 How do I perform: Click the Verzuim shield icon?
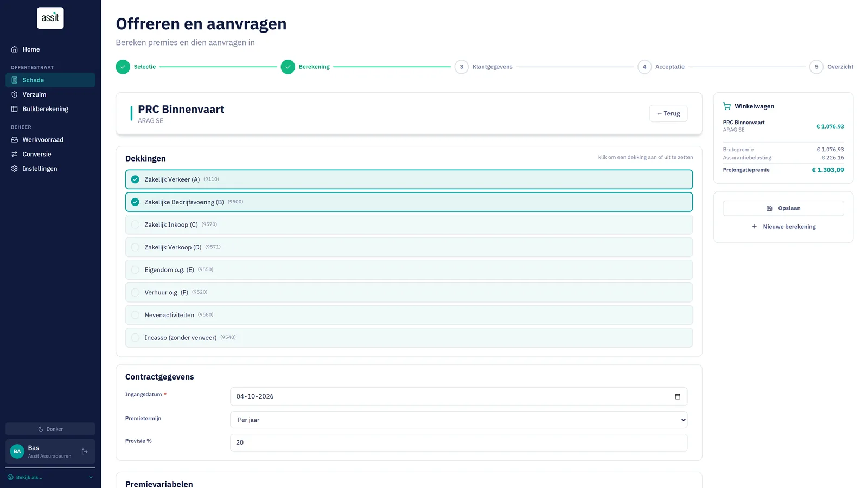point(15,94)
